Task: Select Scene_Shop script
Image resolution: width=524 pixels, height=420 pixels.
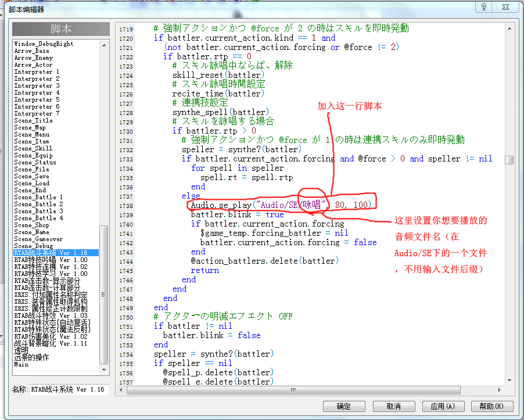Action: point(32,225)
